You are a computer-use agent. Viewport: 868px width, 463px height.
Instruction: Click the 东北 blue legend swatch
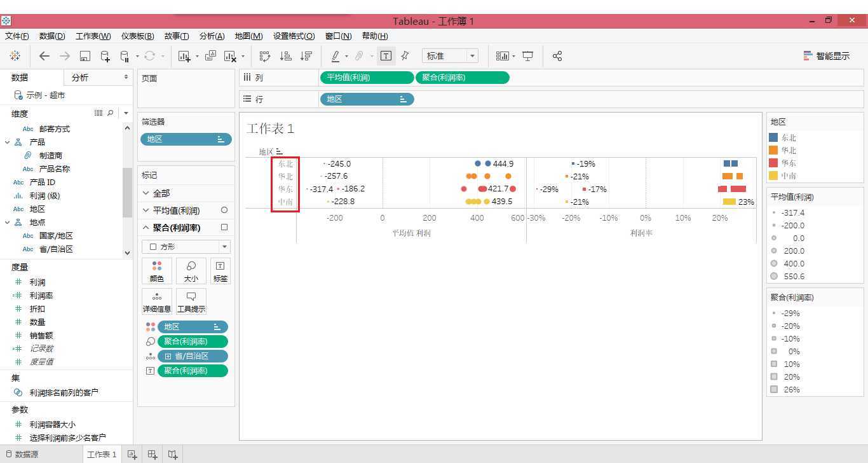(x=773, y=137)
